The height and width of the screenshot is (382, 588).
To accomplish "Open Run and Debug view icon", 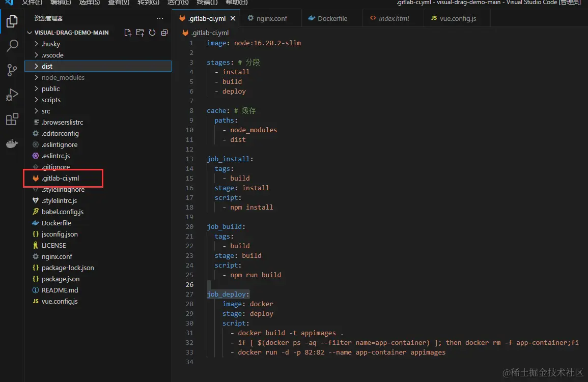I will point(12,95).
